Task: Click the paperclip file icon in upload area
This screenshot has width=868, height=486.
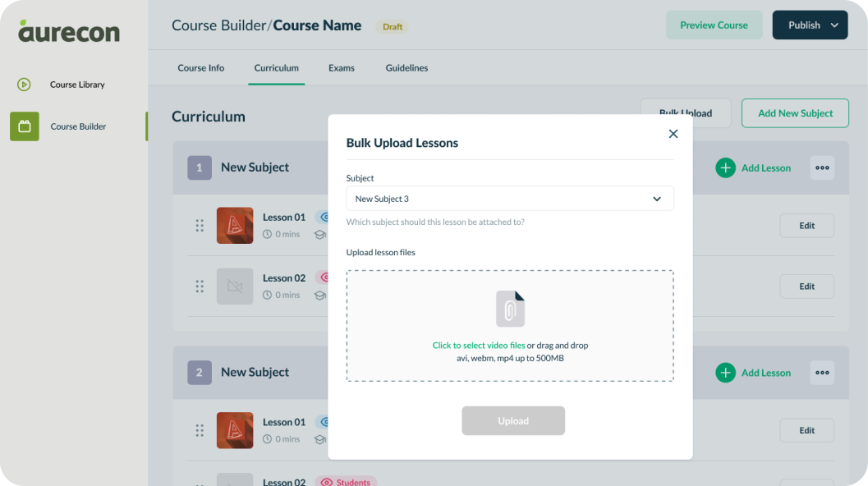Action: pos(510,309)
